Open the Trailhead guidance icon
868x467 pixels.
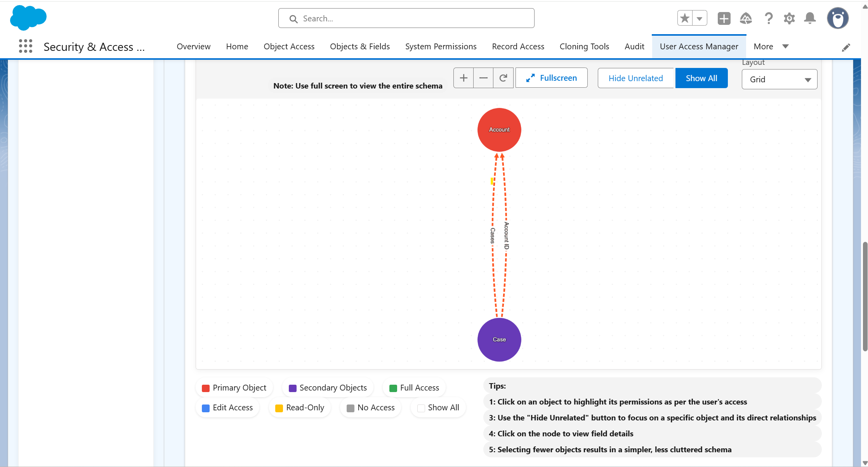(746, 18)
